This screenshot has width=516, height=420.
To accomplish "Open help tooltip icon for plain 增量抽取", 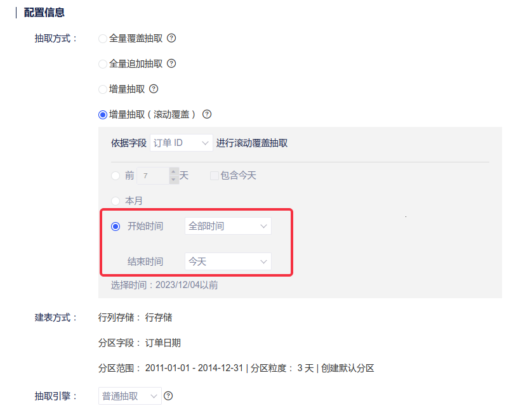I will tap(153, 89).
